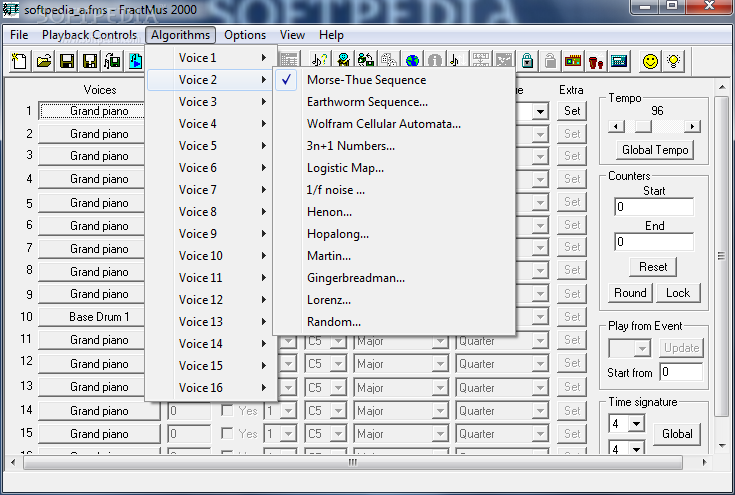Click the Tempo slider thumb
735x495 pixels.
(643, 126)
